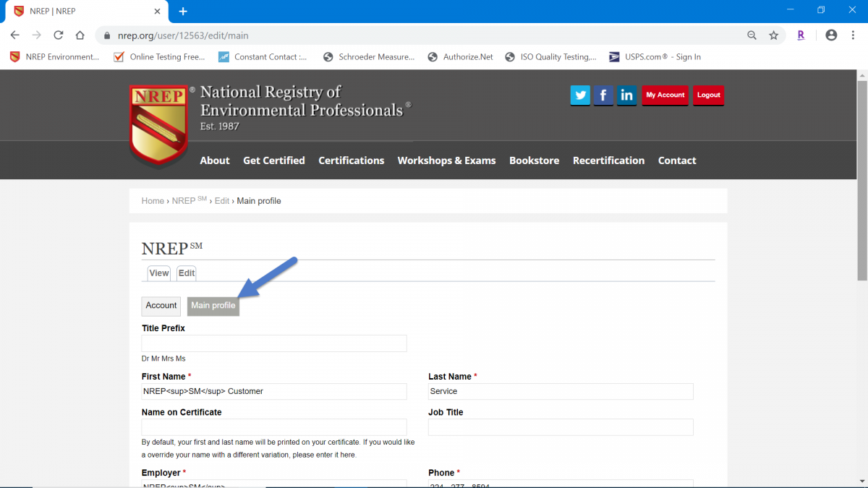The height and width of the screenshot is (488, 868).
Task: Open the browser home page icon
Action: coord(80,35)
